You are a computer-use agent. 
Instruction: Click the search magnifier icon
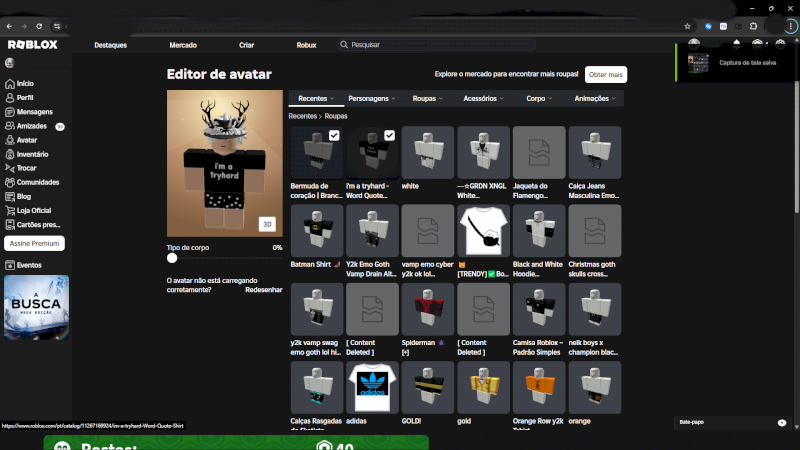pos(344,45)
